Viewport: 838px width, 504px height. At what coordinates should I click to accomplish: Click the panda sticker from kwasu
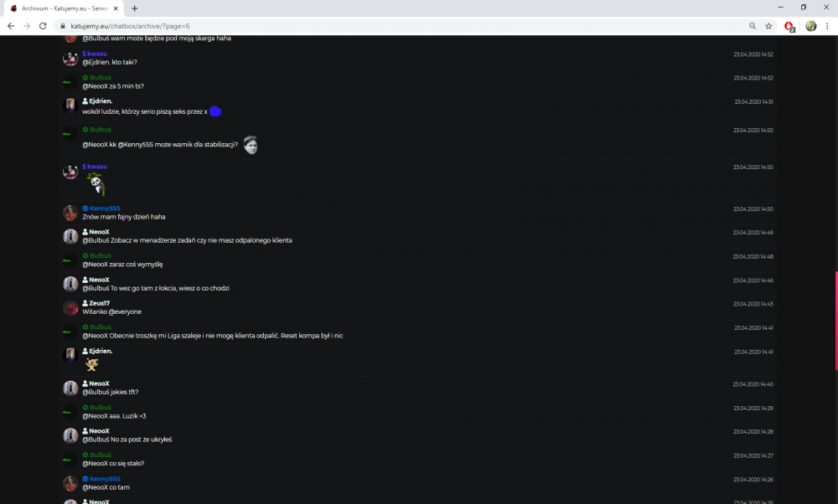pos(96,183)
